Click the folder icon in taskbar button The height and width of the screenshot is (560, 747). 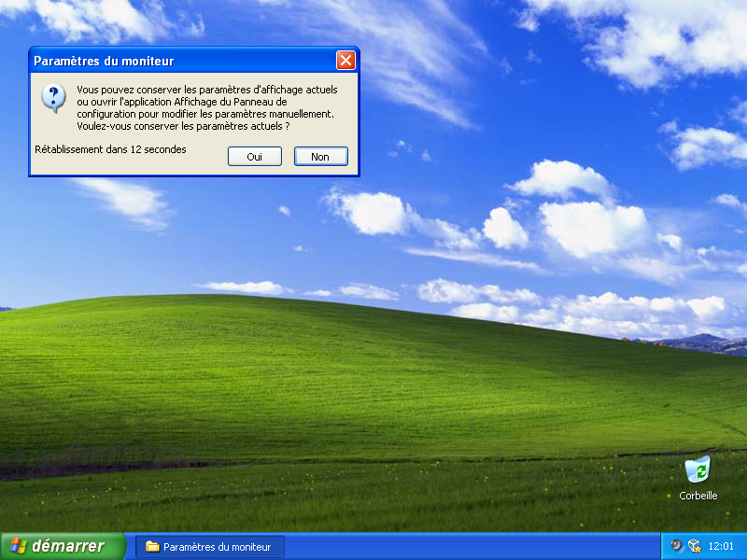(x=152, y=547)
